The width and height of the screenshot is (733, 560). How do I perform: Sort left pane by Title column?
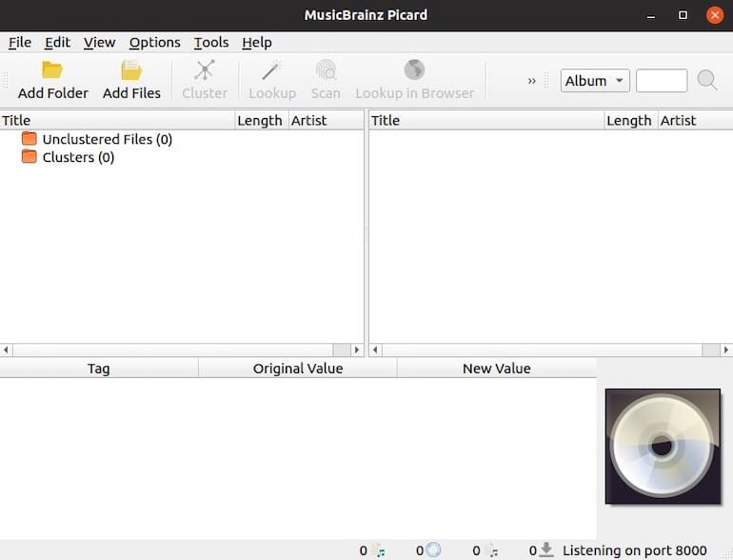pyautogui.click(x=117, y=121)
